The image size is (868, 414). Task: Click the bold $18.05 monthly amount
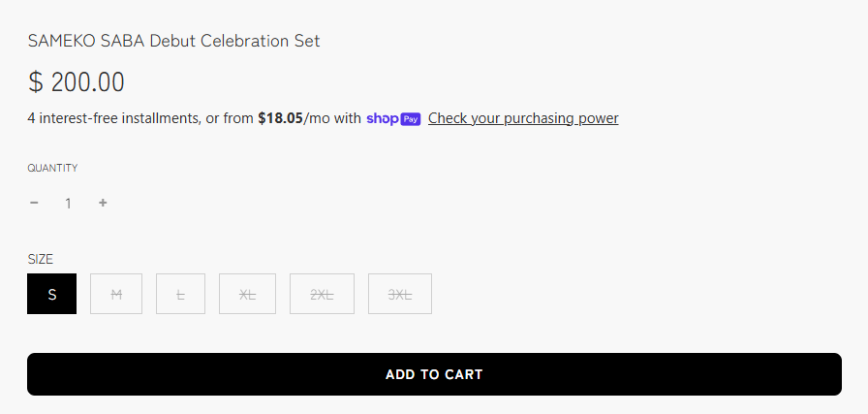[280, 118]
